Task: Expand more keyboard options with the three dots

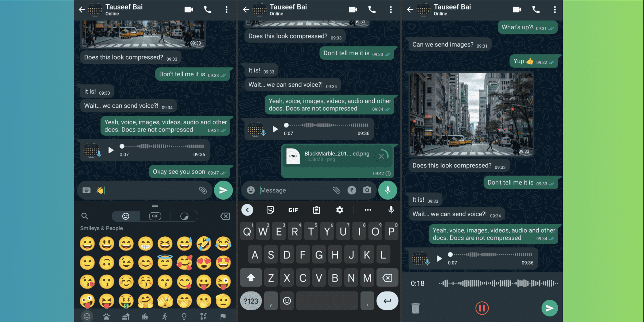Action: [x=368, y=210]
